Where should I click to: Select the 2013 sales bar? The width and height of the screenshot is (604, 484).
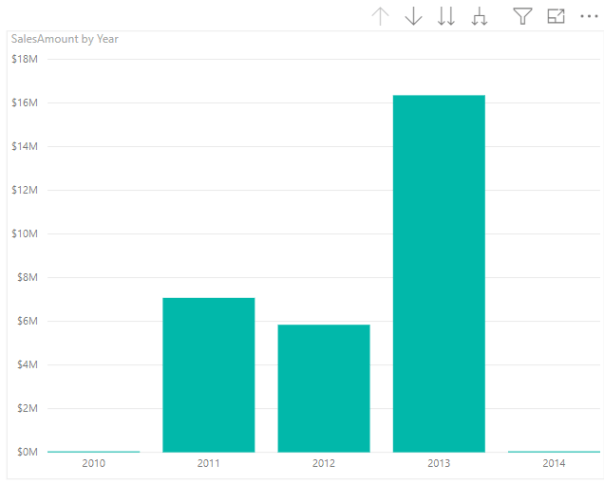pyautogui.click(x=439, y=273)
